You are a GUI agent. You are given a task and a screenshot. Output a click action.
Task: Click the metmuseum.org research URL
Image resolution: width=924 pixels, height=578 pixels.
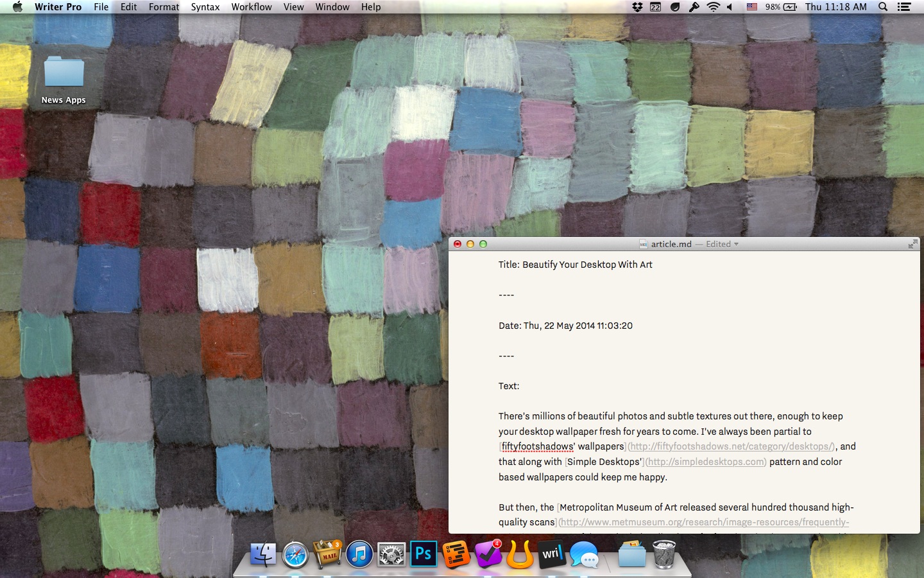[704, 522]
